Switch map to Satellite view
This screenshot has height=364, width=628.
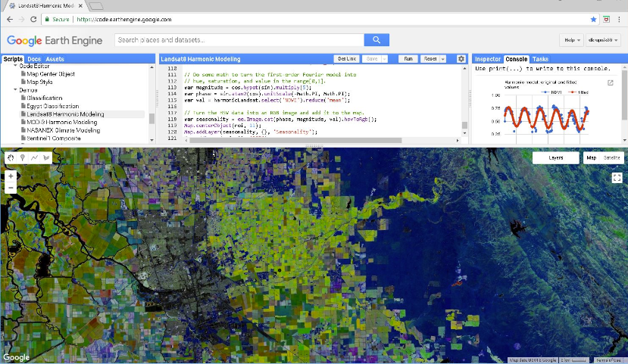click(611, 157)
